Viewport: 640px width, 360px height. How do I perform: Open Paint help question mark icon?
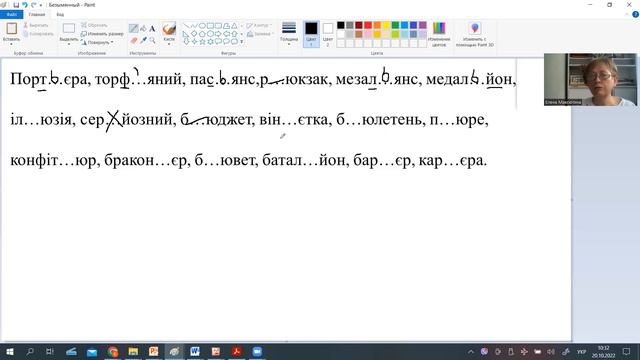click(636, 14)
